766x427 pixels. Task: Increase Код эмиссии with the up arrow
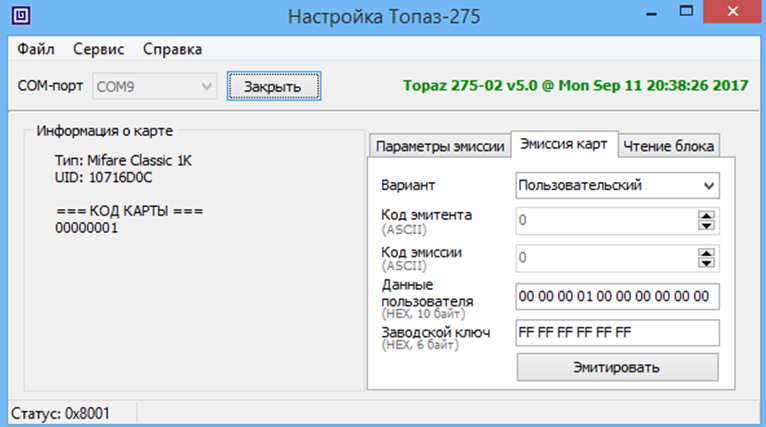pyautogui.click(x=706, y=253)
